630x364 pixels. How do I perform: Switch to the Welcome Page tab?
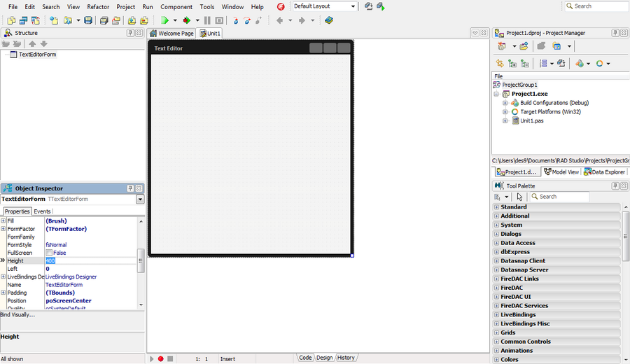point(171,34)
